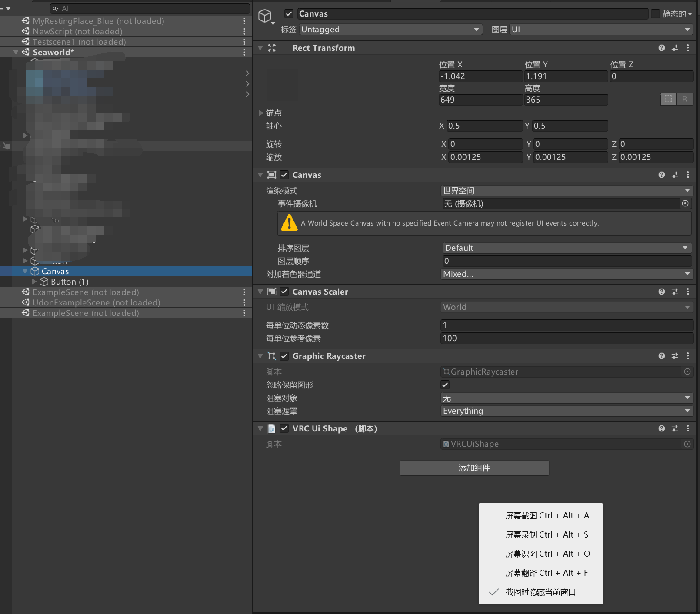Open the Untagged tag dropdown

point(391,30)
